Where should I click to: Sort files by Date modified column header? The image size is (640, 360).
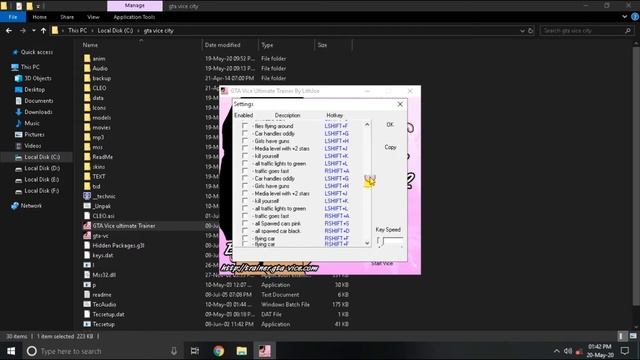pos(222,45)
